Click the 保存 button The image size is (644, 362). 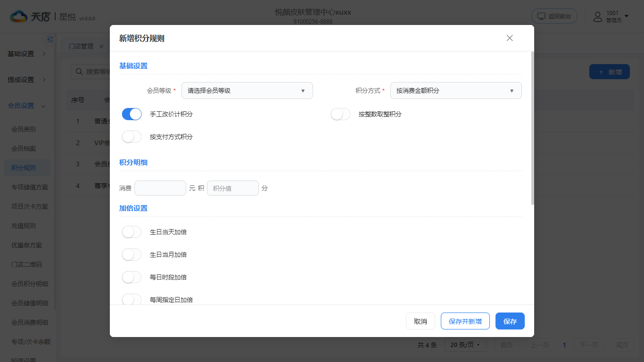point(510,321)
